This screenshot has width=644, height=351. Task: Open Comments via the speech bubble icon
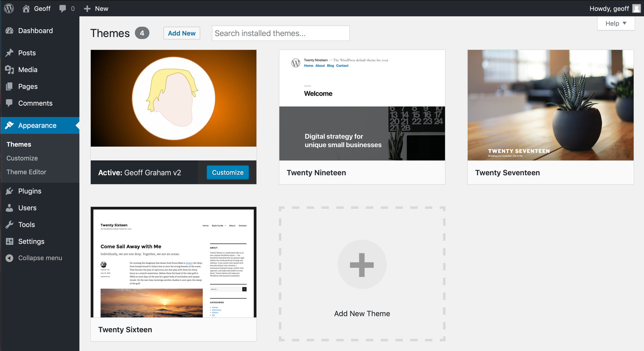pos(10,103)
